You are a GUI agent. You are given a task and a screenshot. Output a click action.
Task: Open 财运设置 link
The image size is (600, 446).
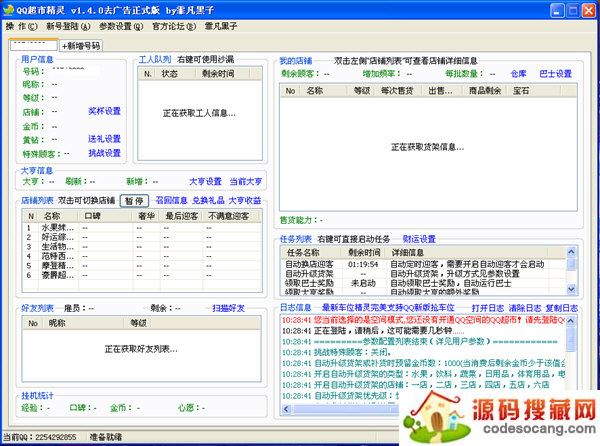(x=419, y=239)
